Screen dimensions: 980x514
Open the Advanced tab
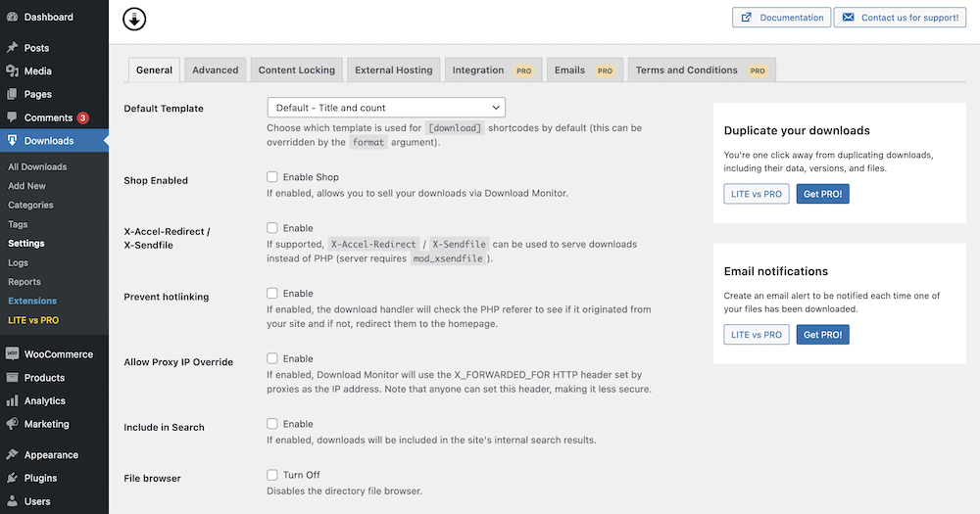click(215, 70)
